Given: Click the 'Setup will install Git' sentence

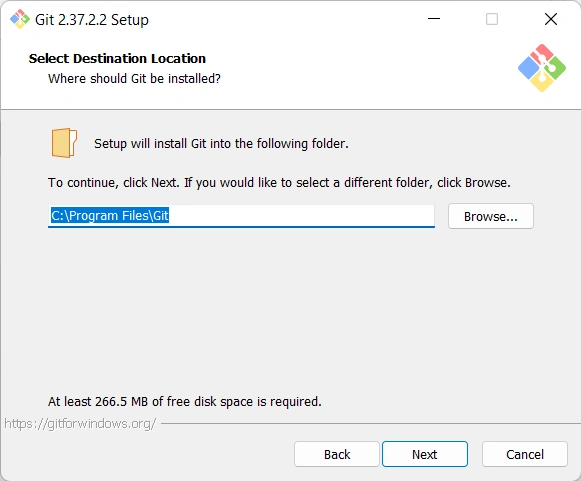Looking at the screenshot, I should [x=221, y=143].
